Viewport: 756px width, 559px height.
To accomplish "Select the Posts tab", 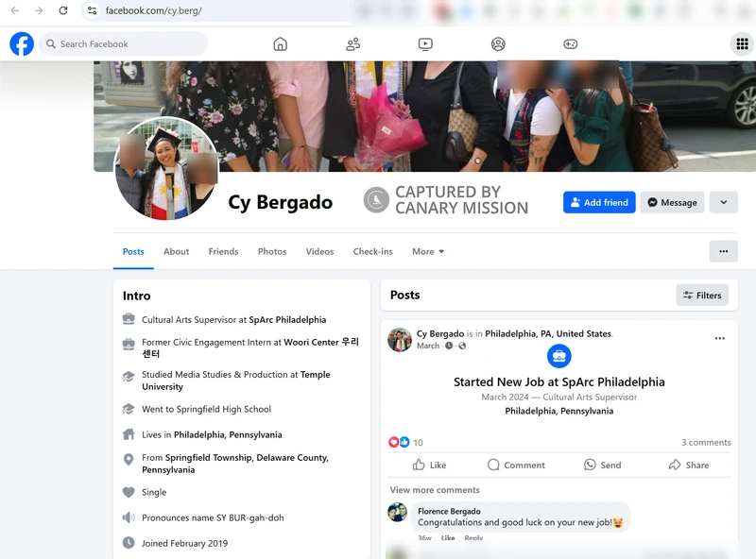I will point(133,251).
